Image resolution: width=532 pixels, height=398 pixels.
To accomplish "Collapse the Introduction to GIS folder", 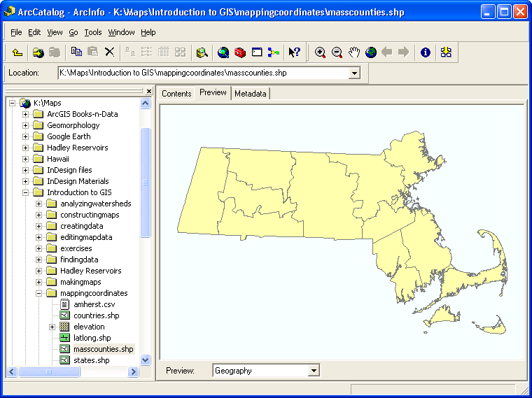I will click(25, 192).
